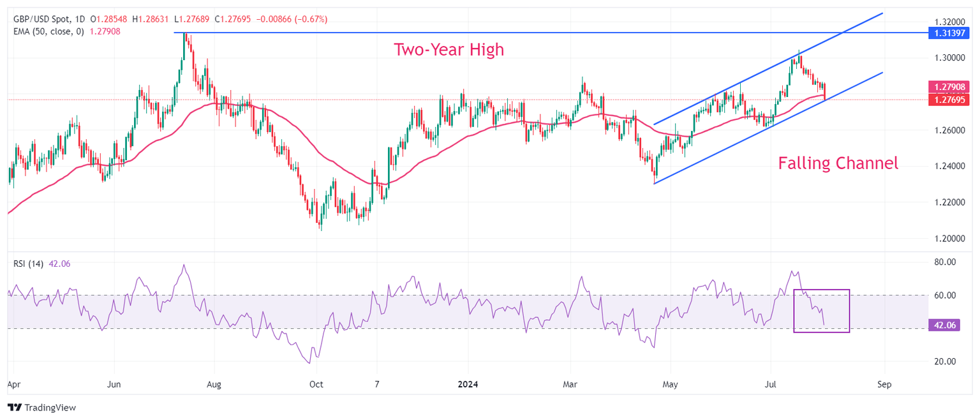980x420 pixels.
Task: Select the GBP/USD Spot symbol title
Action: click(x=45, y=19)
